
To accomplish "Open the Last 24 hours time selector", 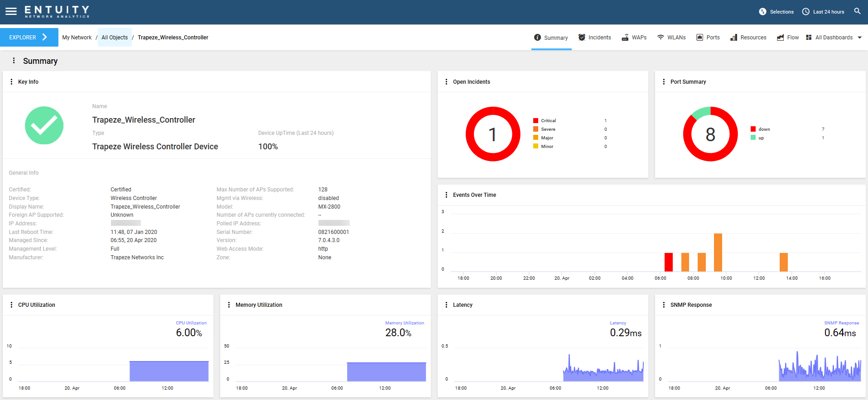I will click(x=823, y=12).
